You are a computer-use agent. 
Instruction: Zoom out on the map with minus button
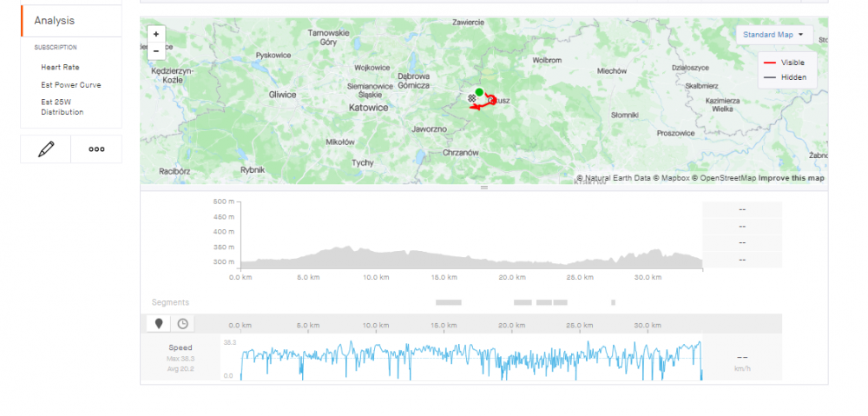pos(156,50)
